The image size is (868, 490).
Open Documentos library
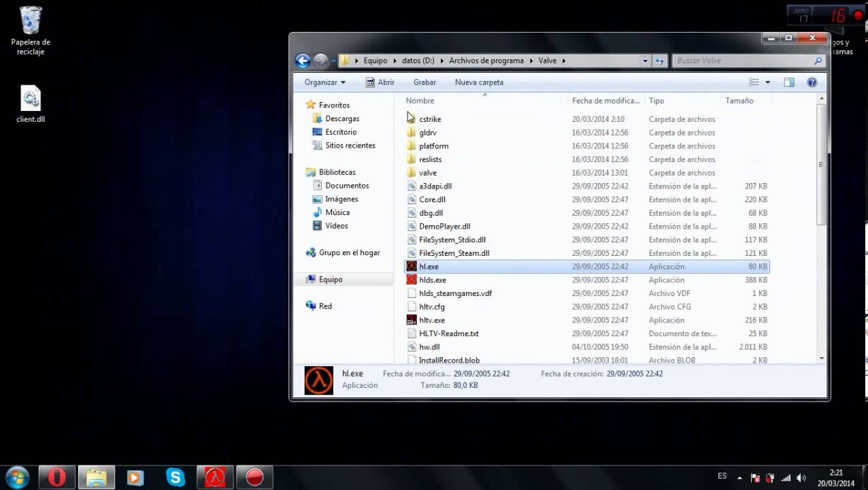(347, 185)
